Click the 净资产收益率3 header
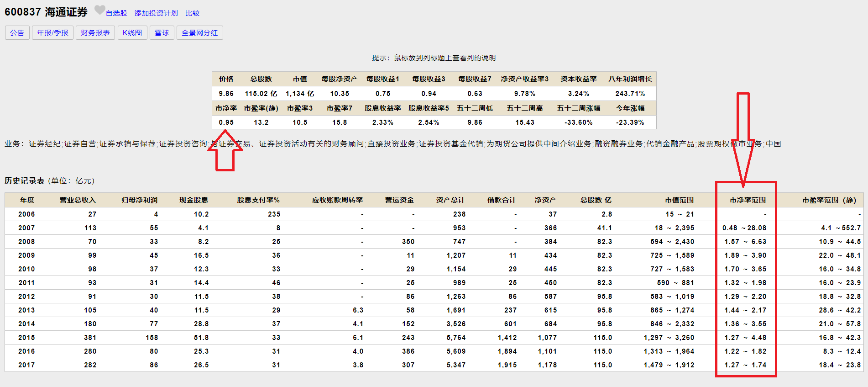This screenshot has width=868, height=387. tap(524, 79)
